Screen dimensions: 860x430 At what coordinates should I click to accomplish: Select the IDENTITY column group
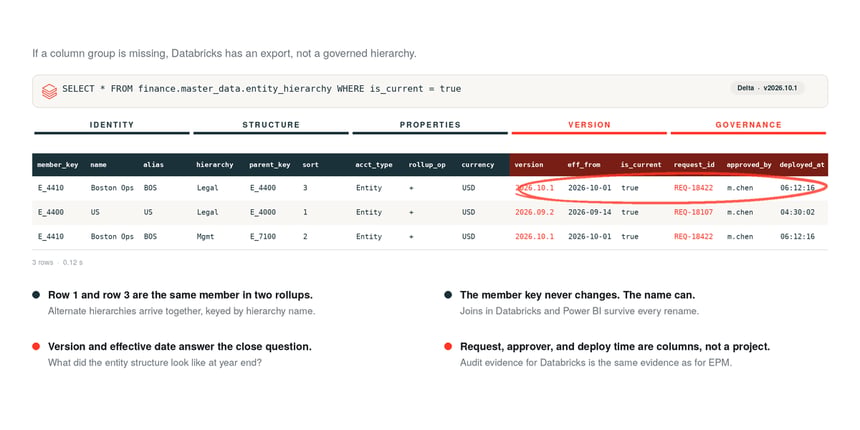pyautogui.click(x=112, y=125)
